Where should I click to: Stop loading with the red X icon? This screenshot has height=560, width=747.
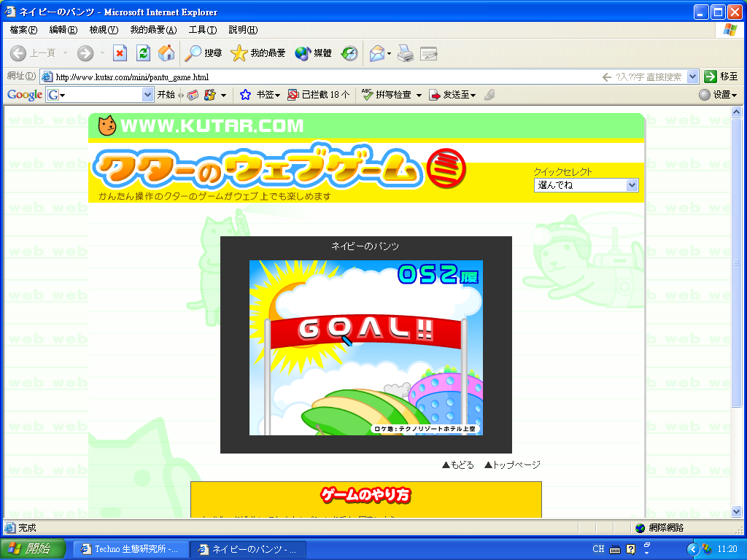[120, 52]
